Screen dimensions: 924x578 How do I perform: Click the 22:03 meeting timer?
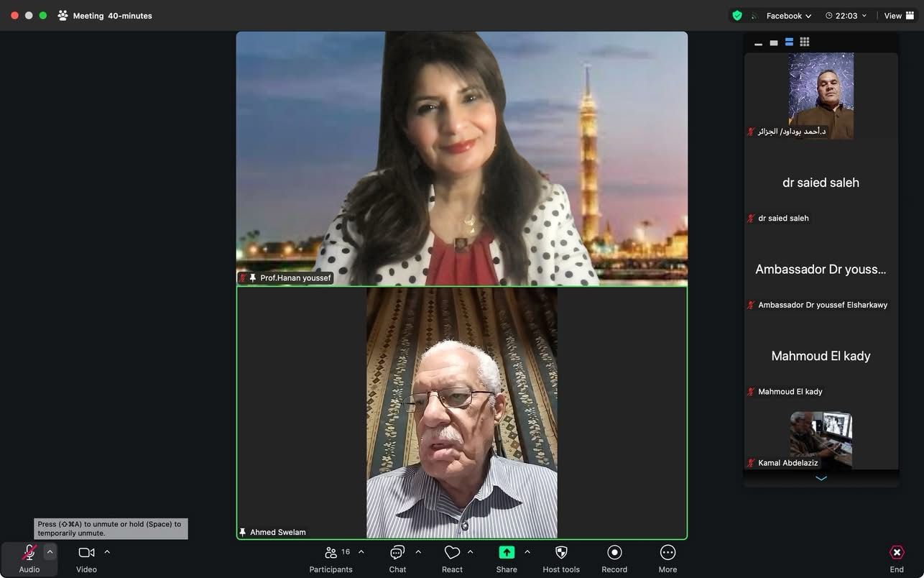click(x=846, y=16)
